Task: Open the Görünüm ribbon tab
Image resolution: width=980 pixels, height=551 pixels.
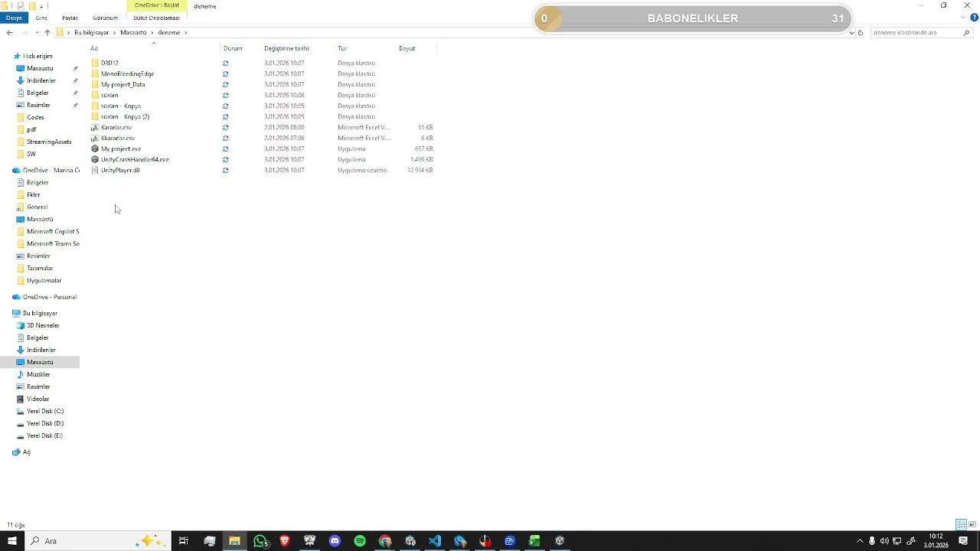Action: (x=105, y=18)
